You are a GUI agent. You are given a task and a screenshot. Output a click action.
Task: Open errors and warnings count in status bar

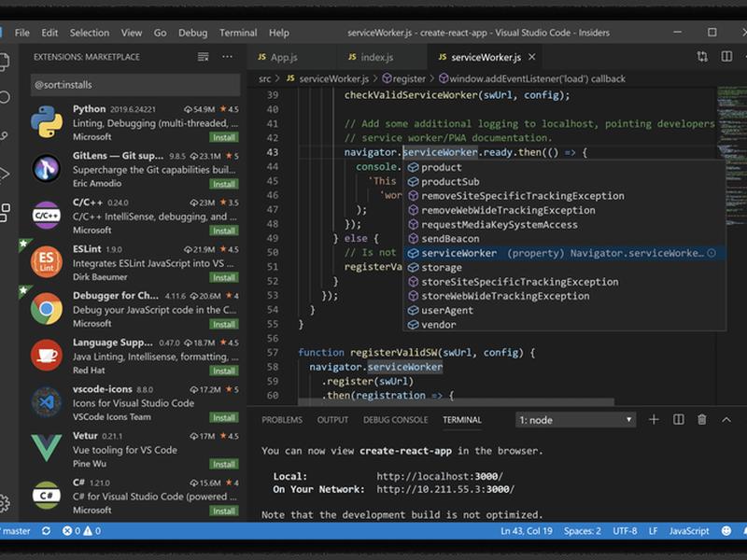(x=81, y=530)
